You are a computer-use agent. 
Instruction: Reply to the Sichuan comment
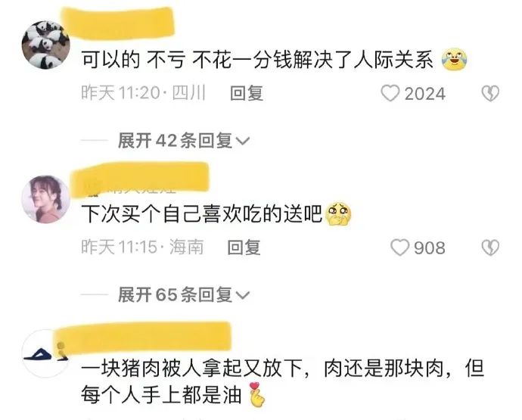(247, 93)
